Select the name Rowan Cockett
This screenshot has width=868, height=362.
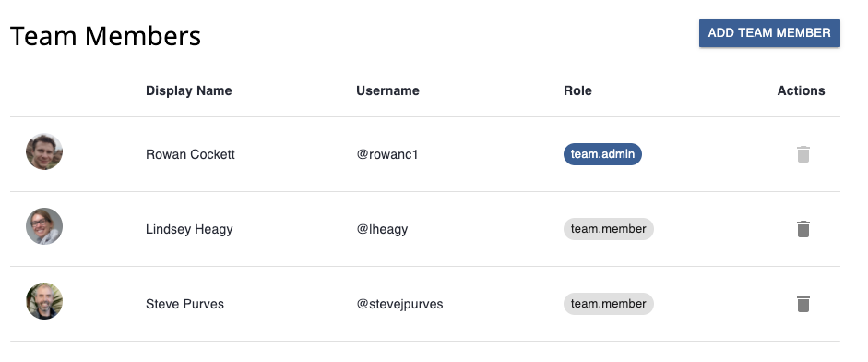click(190, 154)
